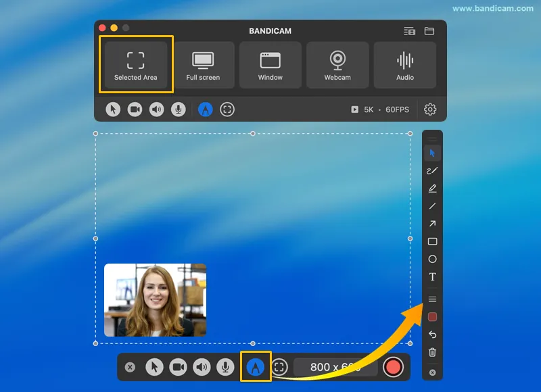This screenshot has height=392, width=541.
Task: Close the drawing toolbar
Action: tap(432, 372)
